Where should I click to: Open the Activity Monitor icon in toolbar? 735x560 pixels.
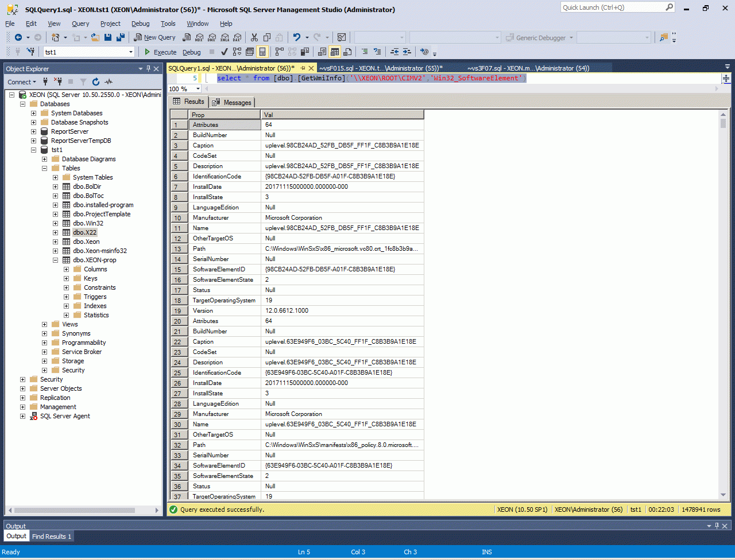[342, 37]
